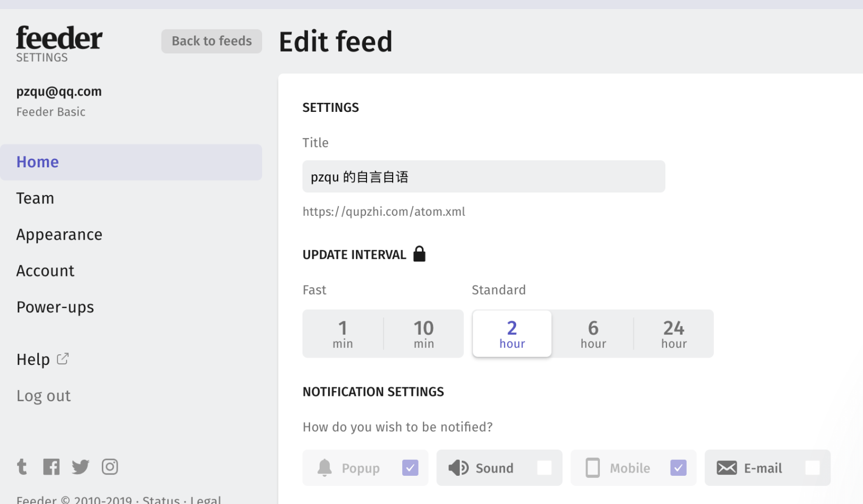Uncheck the Popup notification checkbox
The width and height of the screenshot is (863, 504).
410,468
